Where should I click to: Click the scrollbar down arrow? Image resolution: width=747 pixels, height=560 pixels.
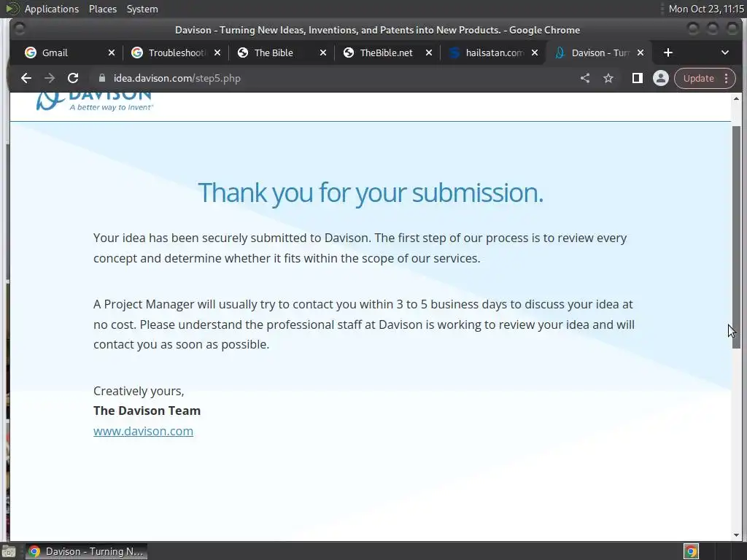click(x=737, y=534)
